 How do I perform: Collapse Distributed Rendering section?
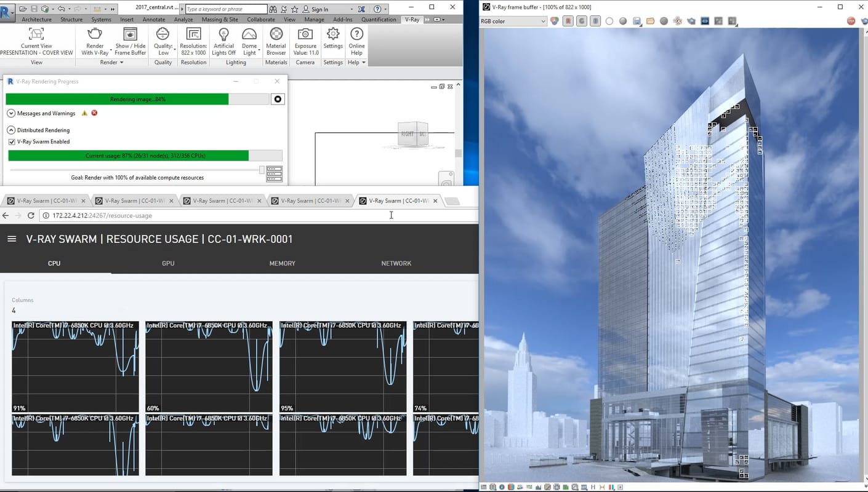pos(11,130)
